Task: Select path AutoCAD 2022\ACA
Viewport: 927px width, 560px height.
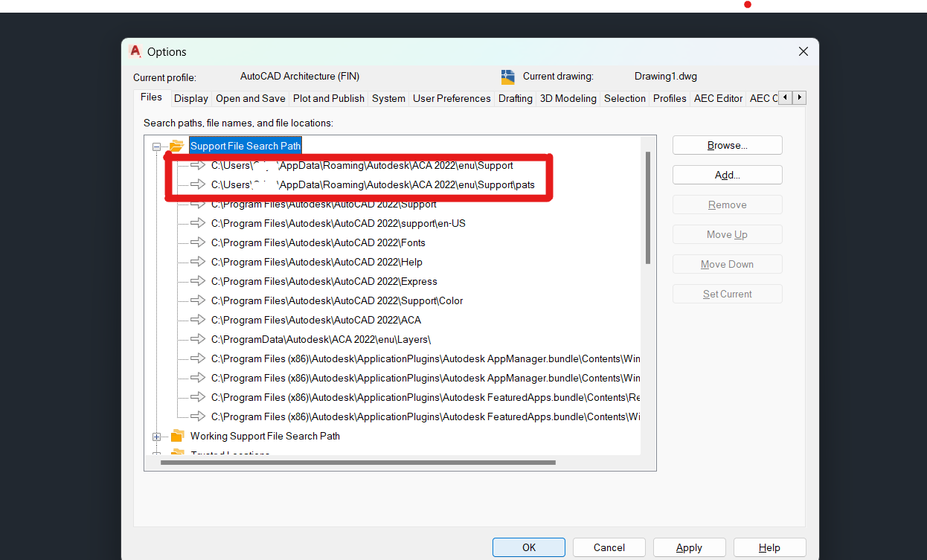Action: [315, 321]
